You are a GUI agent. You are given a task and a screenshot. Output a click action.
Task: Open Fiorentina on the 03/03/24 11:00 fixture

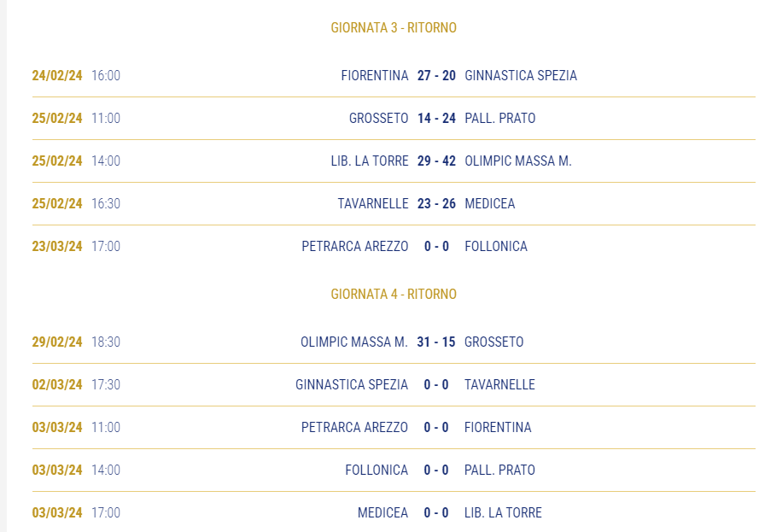498,427
